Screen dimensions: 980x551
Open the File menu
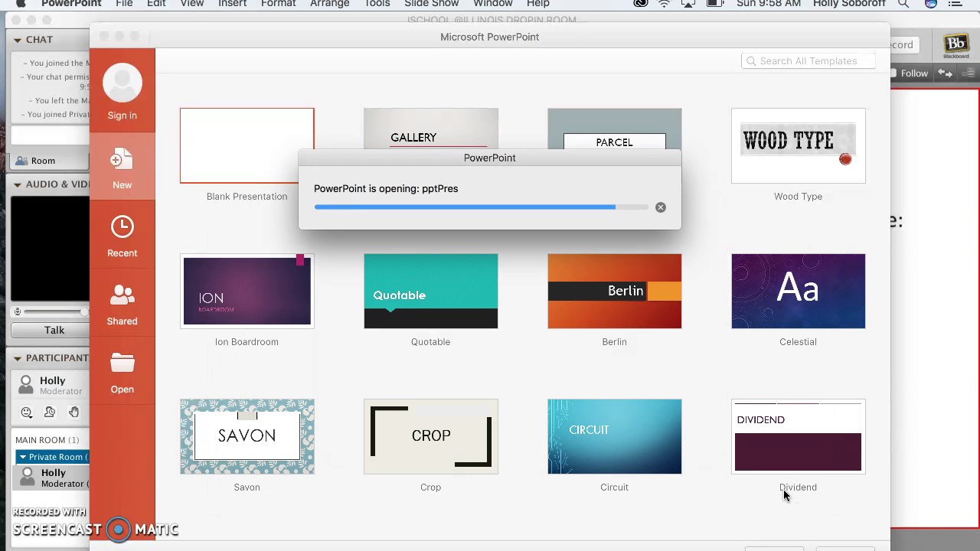click(124, 3)
